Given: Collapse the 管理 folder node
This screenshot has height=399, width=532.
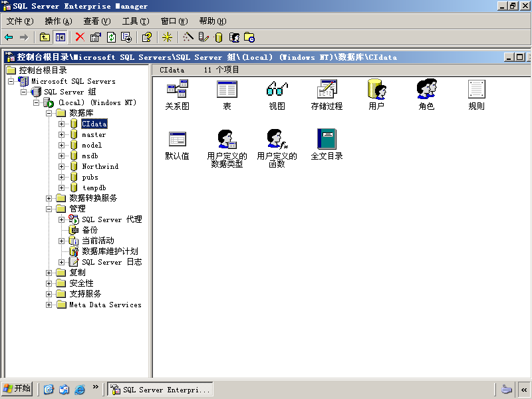Looking at the screenshot, I should [x=49, y=209].
